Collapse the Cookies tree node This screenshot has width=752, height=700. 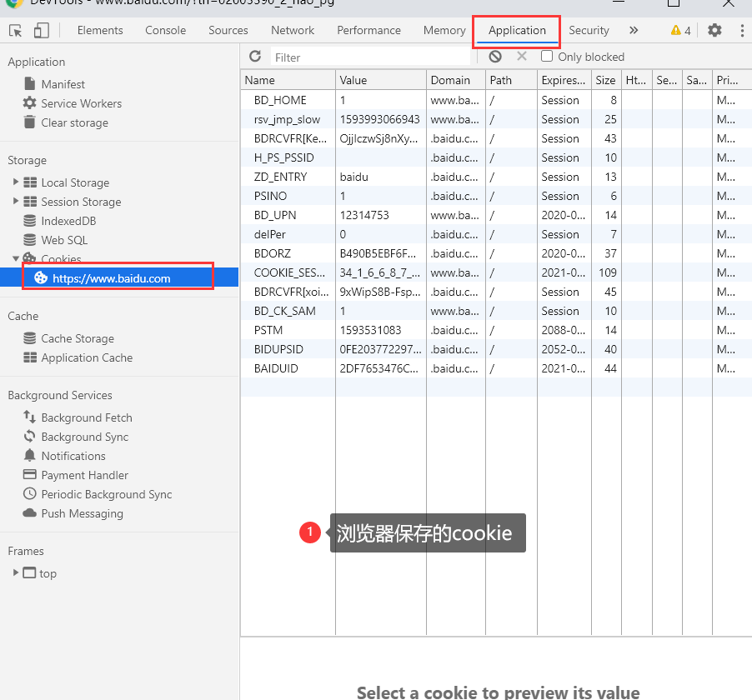(15, 258)
